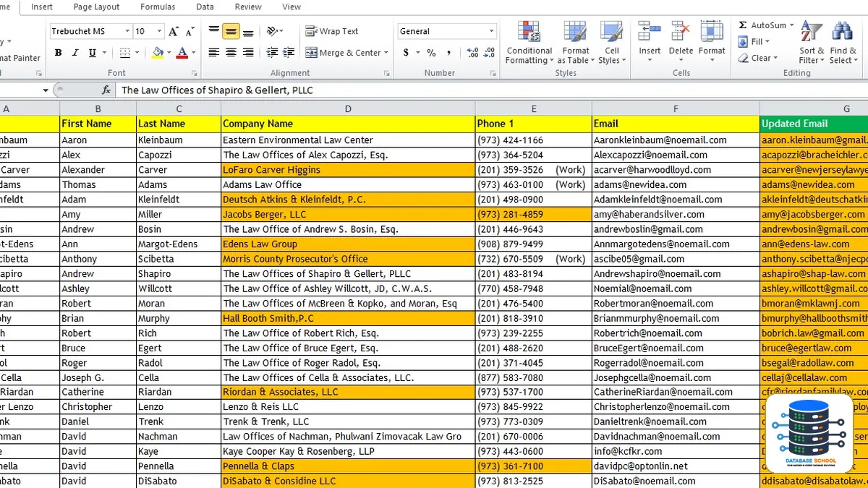The image size is (868, 488).
Task: Open the General number format dropdown
Action: pos(492,31)
